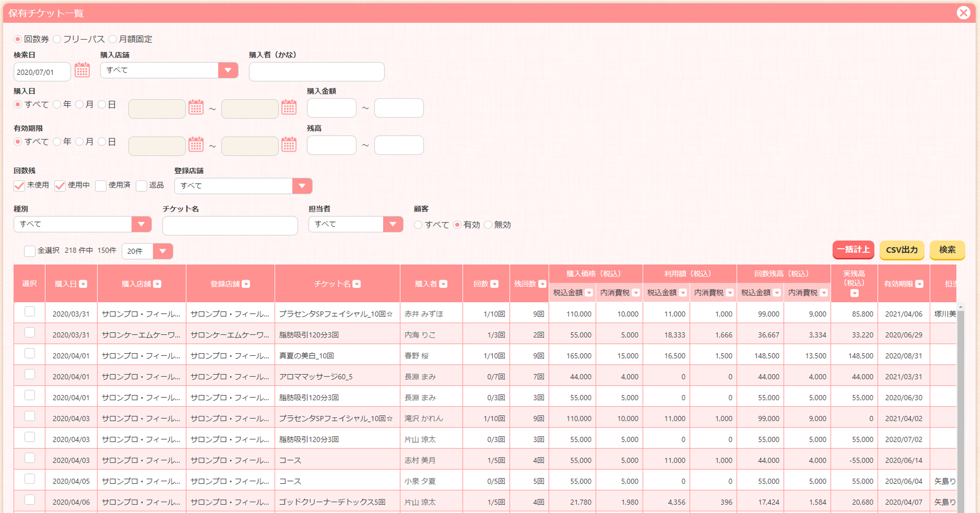Image resolution: width=980 pixels, height=513 pixels.
Task: Sort by 有効期限 column arrow icon
Action: tap(919, 284)
